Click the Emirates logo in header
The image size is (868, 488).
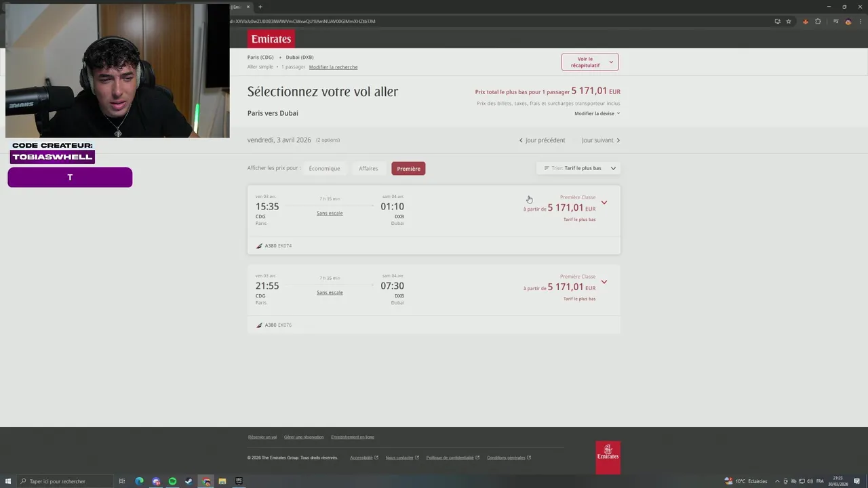[271, 39]
